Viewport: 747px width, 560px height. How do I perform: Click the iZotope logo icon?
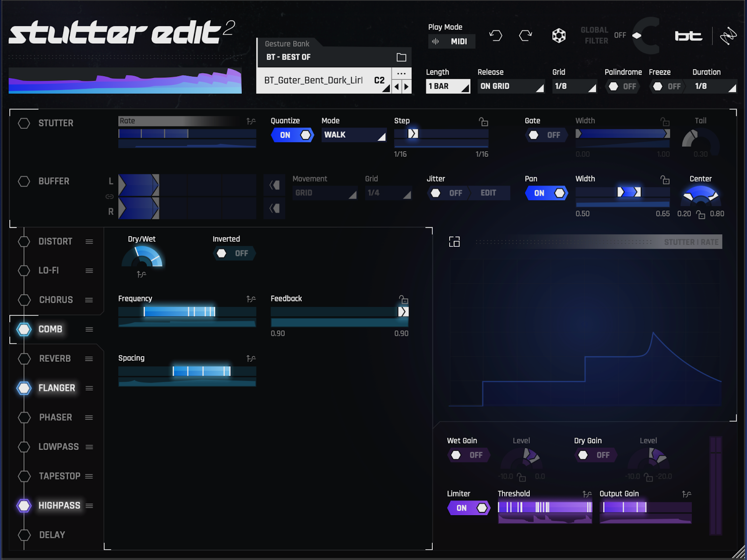pyautogui.click(x=728, y=36)
